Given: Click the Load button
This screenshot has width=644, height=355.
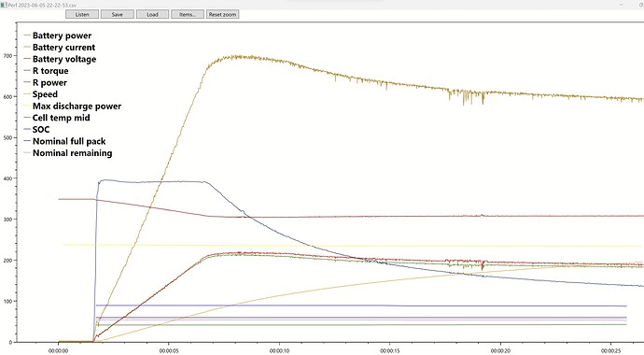Looking at the screenshot, I should [x=152, y=14].
